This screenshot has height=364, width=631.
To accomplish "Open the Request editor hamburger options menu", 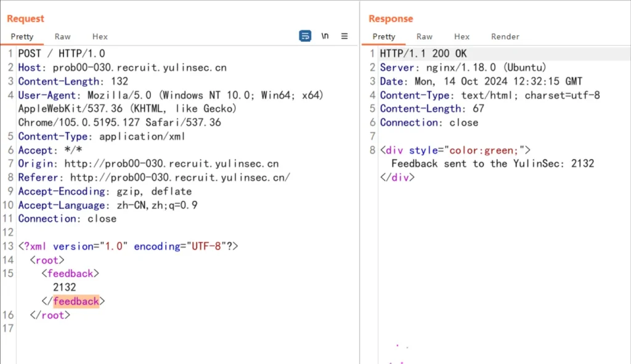I will [x=344, y=36].
